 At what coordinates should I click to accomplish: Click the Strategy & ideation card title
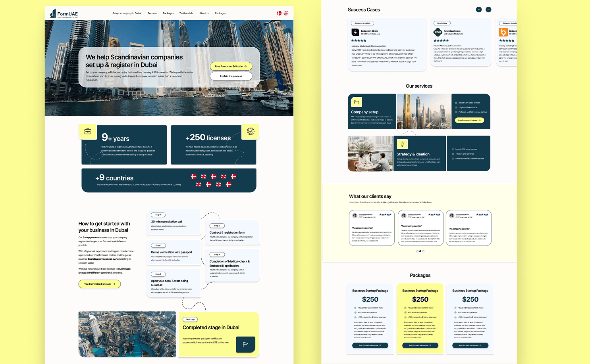(x=413, y=154)
